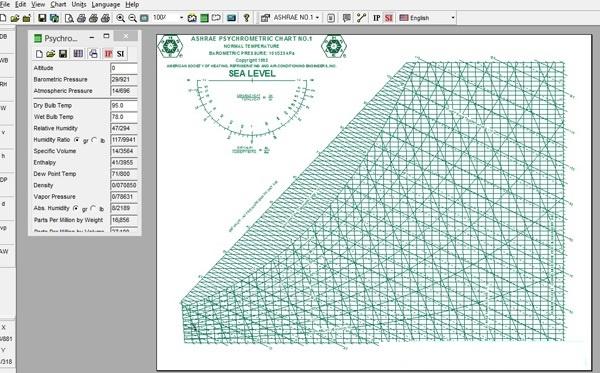Click the RH button in left sidebar
Image resolution: width=600 pixels, height=373 pixels.
4,84
